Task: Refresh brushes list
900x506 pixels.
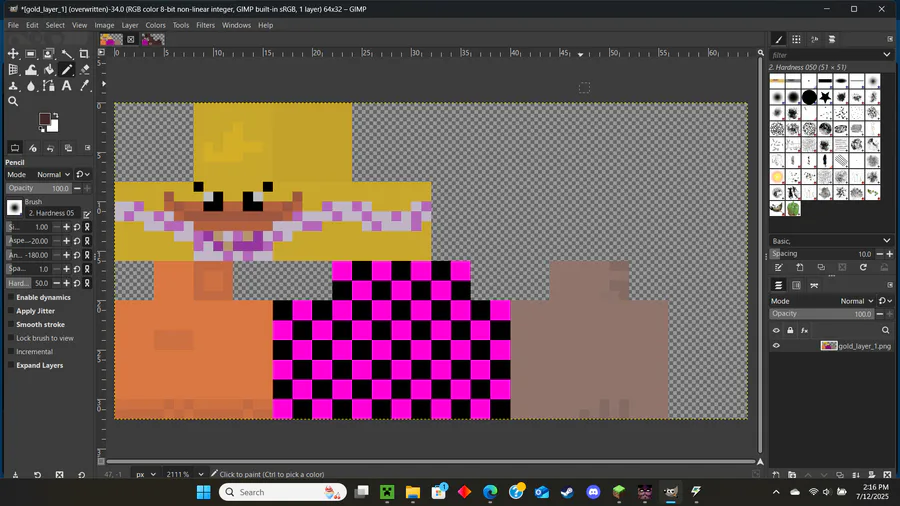Action: [863, 267]
